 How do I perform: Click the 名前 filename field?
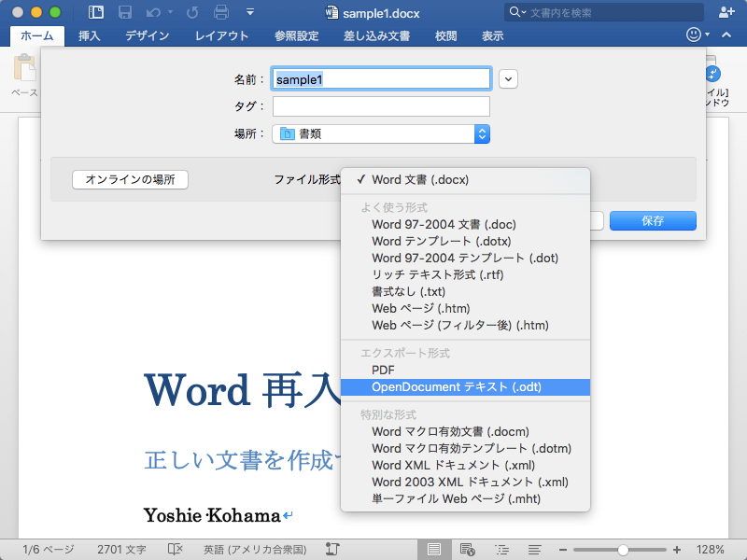point(381,79)
